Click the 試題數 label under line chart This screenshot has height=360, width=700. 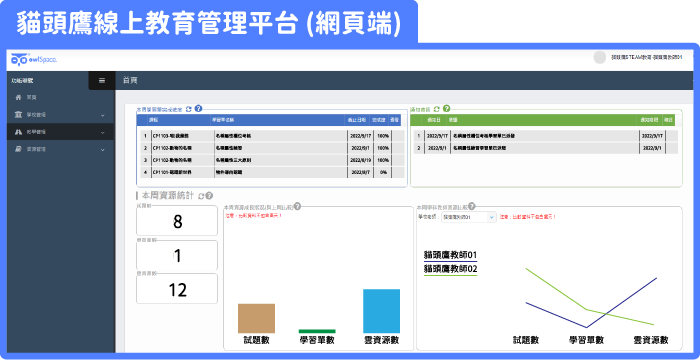coord(526,340)
